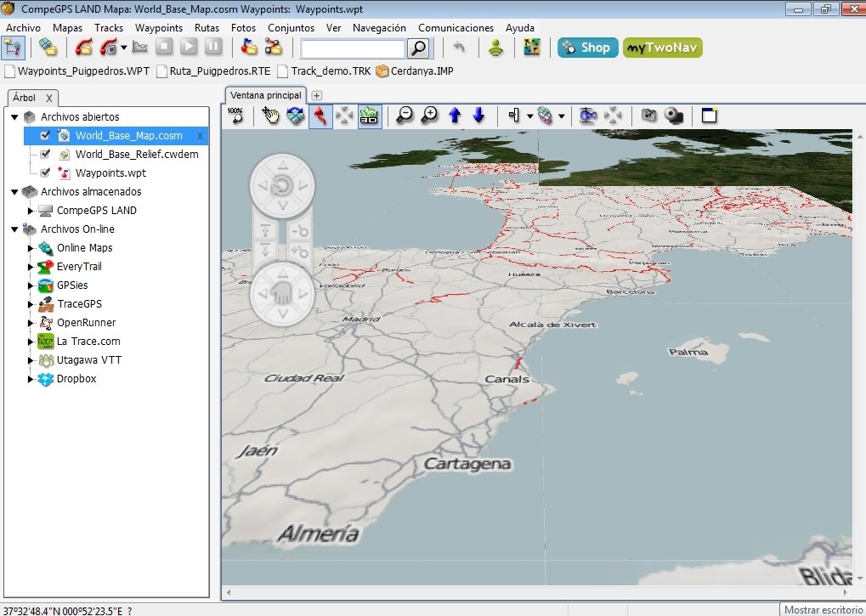Open Cerdanya.IMP shortcut

tap(415, 71)
